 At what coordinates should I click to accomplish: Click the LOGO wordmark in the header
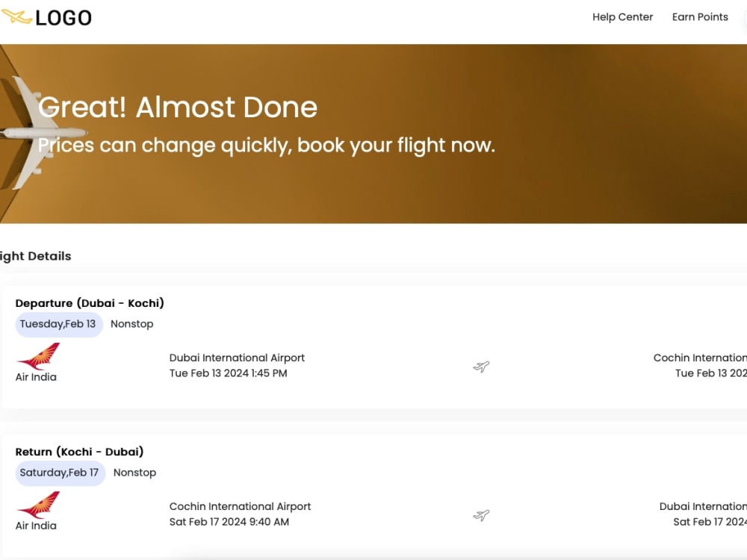[x=63, y=17]
